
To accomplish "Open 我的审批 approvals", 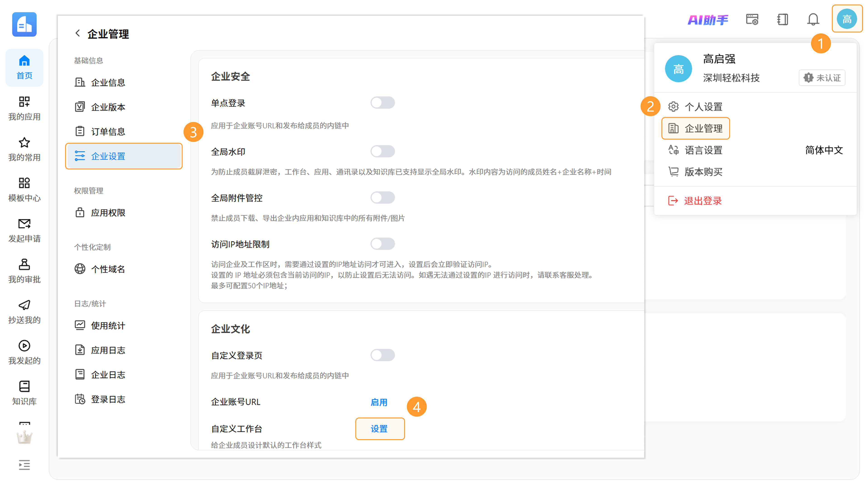I will click(24, 271).
